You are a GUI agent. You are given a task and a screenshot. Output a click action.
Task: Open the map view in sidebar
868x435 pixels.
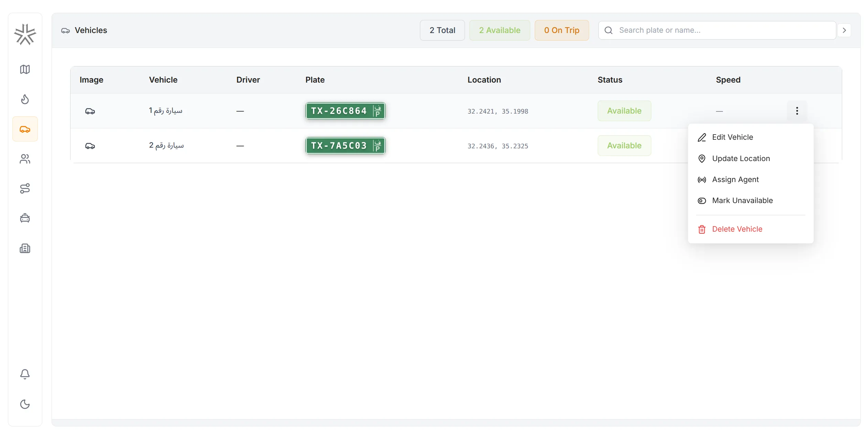click(x=25, y=69)
